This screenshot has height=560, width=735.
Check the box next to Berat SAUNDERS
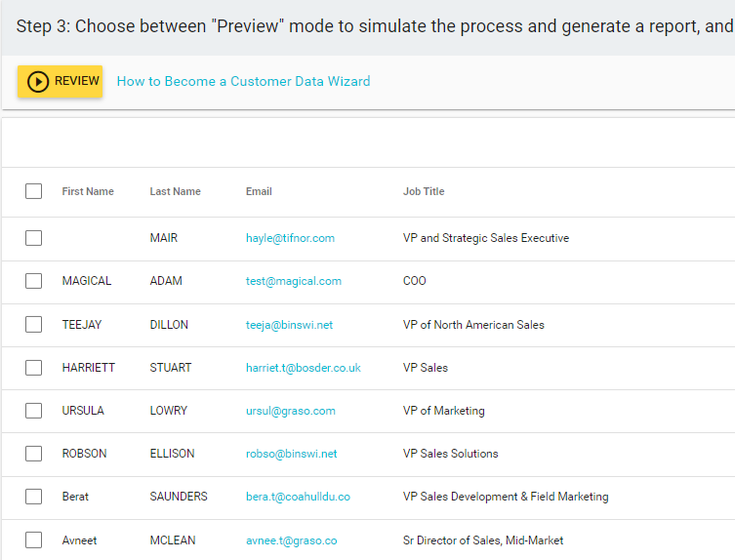point(34,497)
